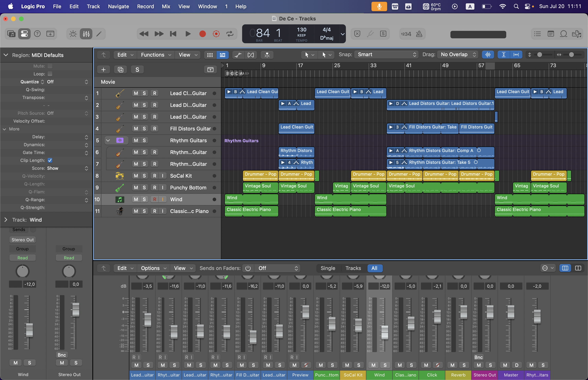Open the Browsers media button
588x380 pixels.
pos(577,34)
